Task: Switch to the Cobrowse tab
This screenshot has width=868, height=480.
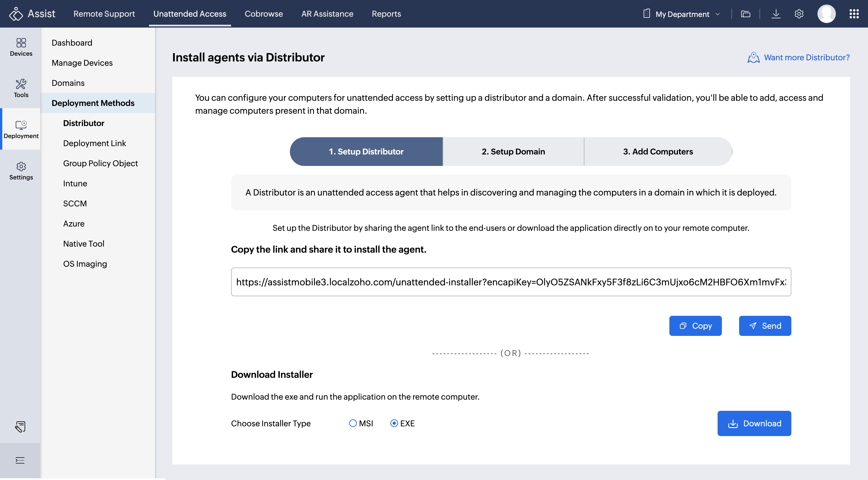Action: [263, 14]
